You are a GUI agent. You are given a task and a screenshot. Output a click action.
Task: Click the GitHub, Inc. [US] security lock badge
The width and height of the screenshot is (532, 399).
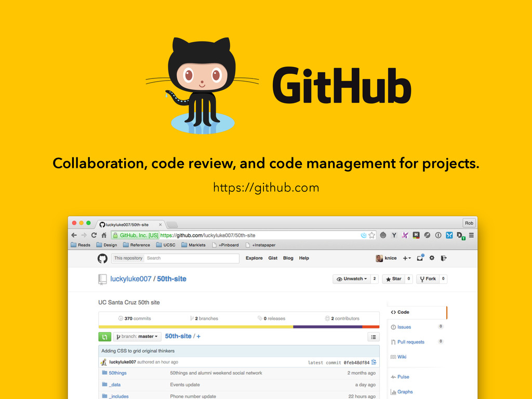pyautogui.click(x=136, y=235)
